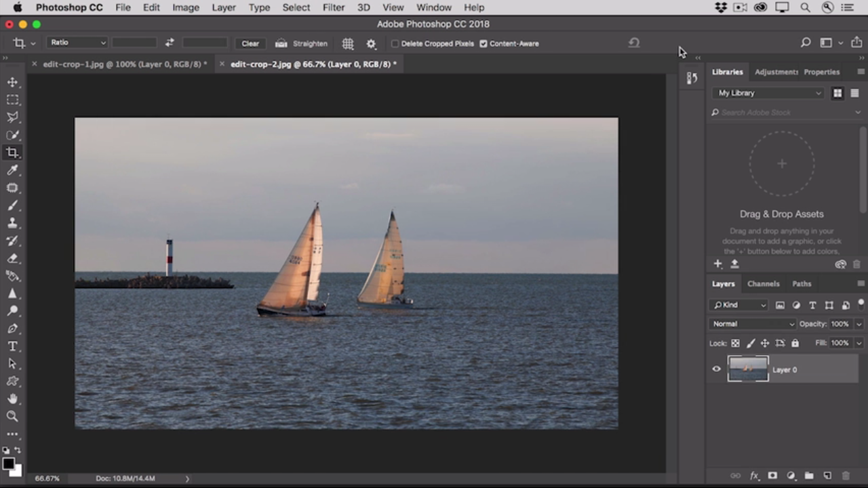Screen dimensions: 868x488
Task: Click the foreground color swatch
Action: coord(8,464)
